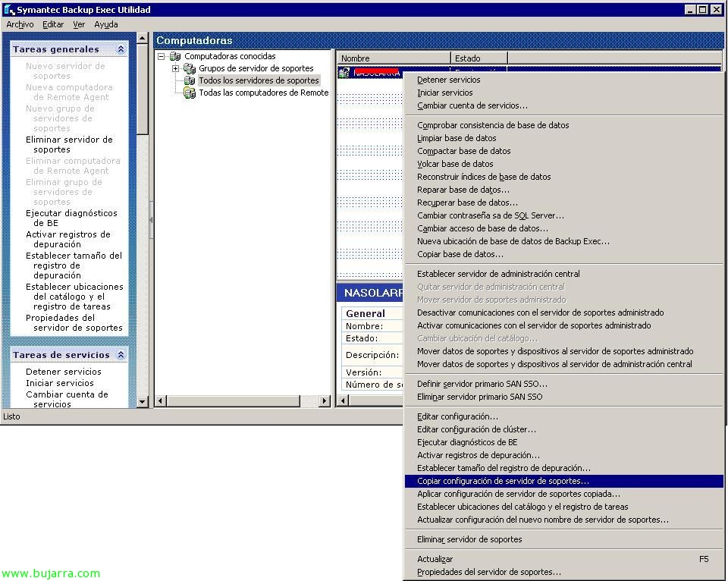Choose Compactar base de datos
The image size is (728, 581).
(563, 151)
